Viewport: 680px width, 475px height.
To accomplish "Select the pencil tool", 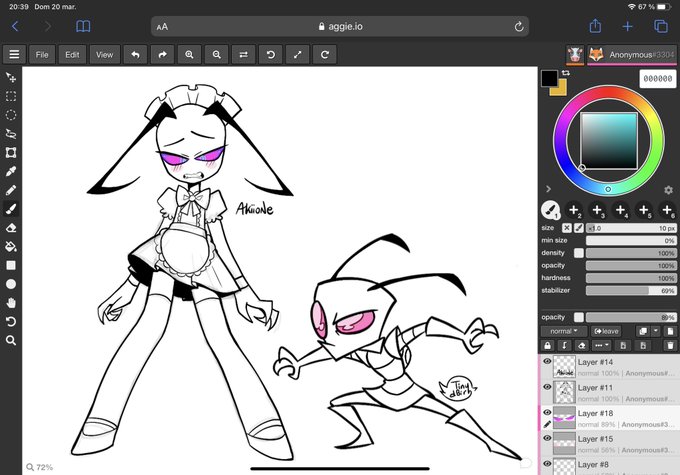I will tap(11, 190).
